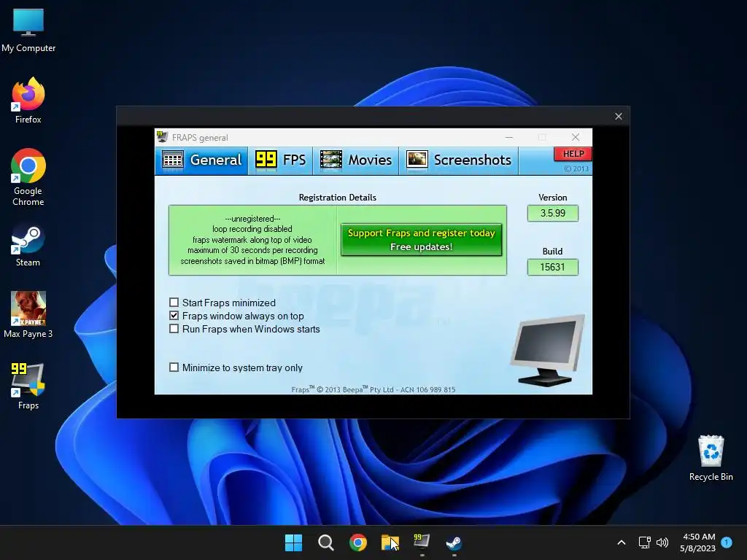
Task: Open network status tray icon
Action: (x=645, y=542)
